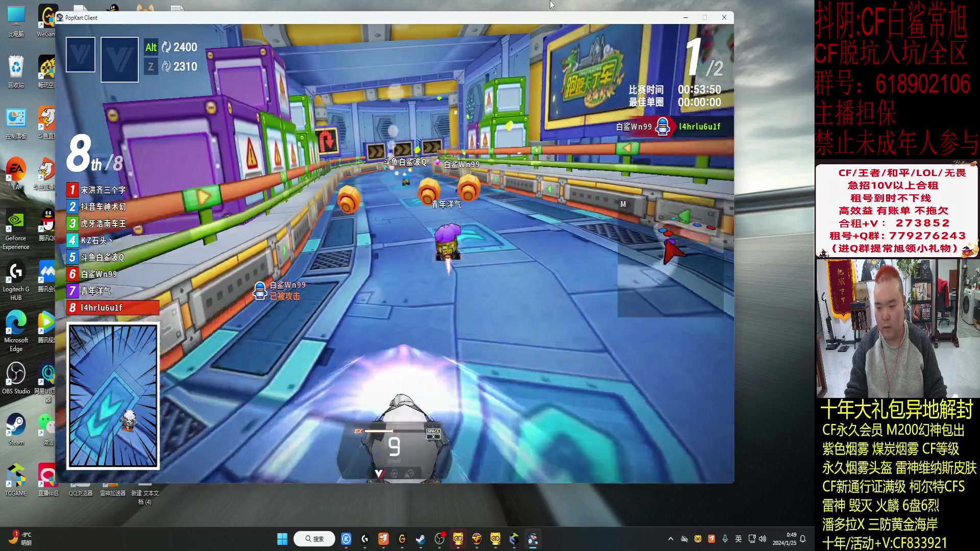Toggle the microphone tray icon

click(x=725, y=539)
